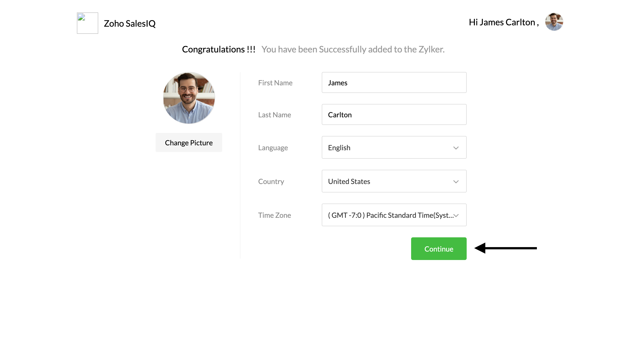Screen dimensions: 640x364
Task: Click the chevron arrow in the Language field
Action: click(456, 148)
